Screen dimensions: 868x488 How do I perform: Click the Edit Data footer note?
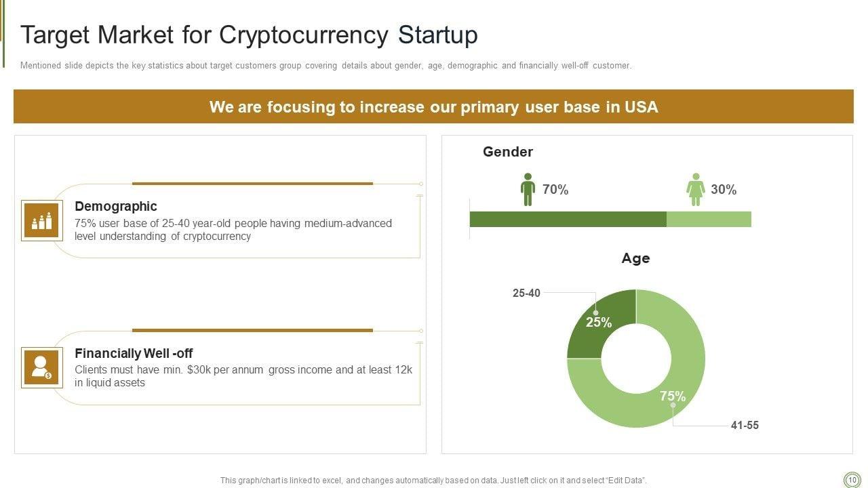click(x=433, y=480)
